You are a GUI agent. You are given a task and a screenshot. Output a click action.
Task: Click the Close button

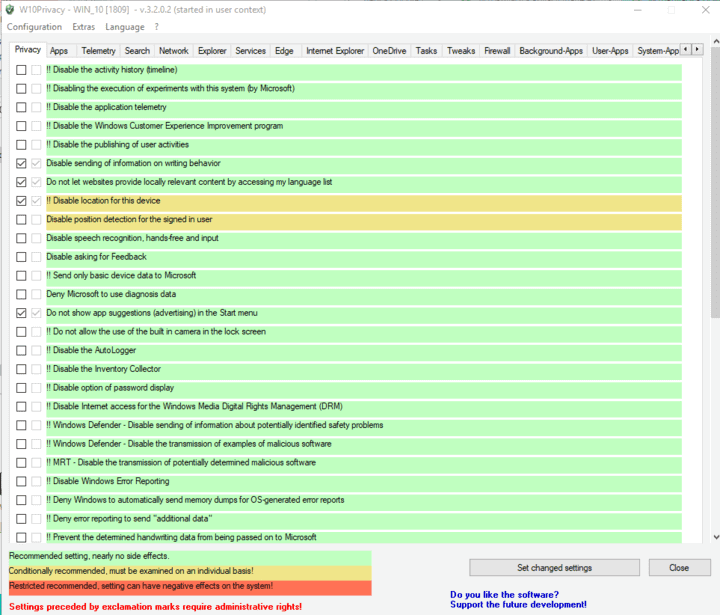point(680,568)
